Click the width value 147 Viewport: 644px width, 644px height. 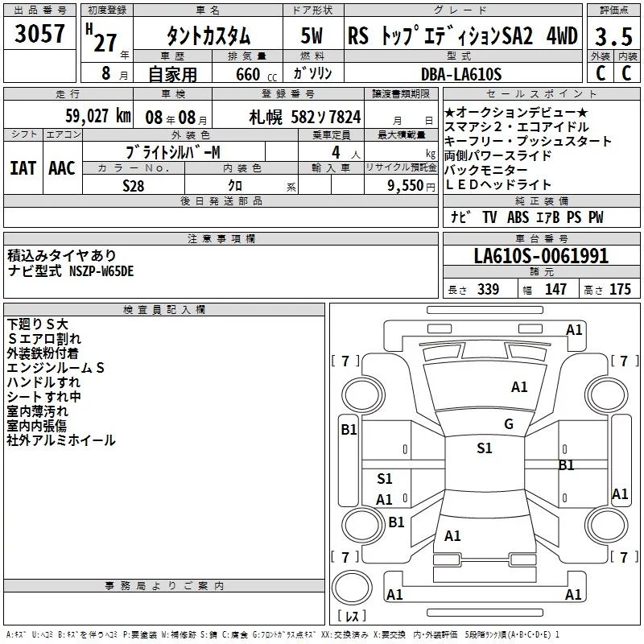pos(555,289)
